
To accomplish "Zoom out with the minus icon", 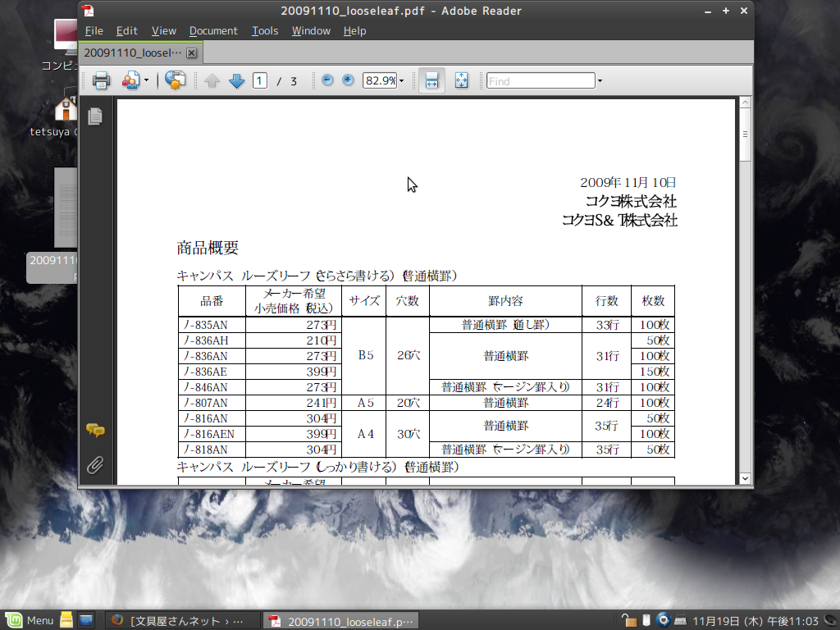I will pos(327,80).
